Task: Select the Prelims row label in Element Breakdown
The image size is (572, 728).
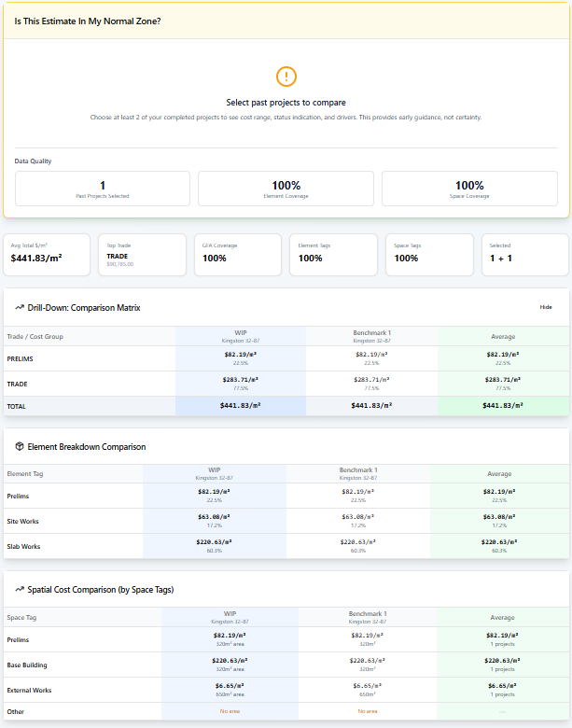Action: 18,497
